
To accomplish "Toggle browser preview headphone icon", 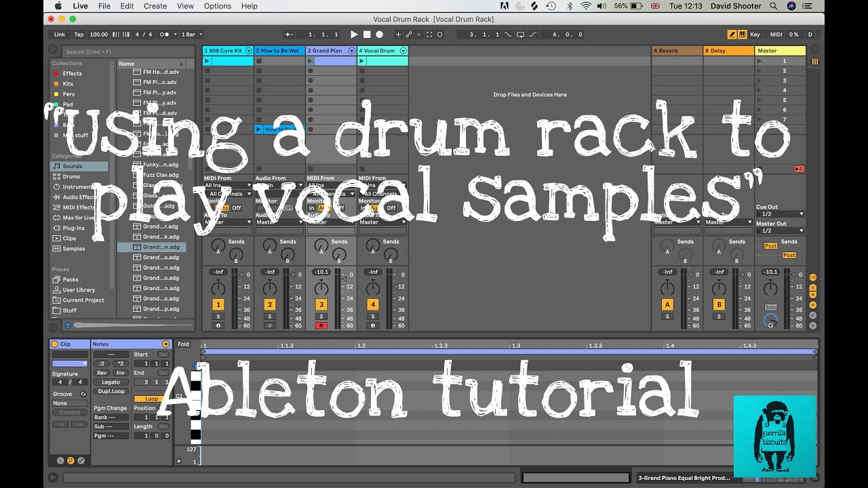I will 68,325.
